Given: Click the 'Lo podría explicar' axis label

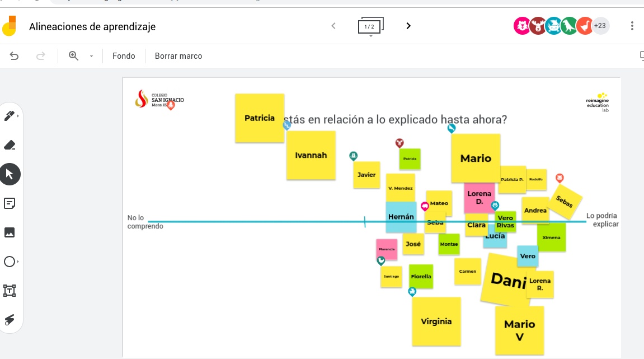Looking at the screenshot, I should tap(602, 220).
